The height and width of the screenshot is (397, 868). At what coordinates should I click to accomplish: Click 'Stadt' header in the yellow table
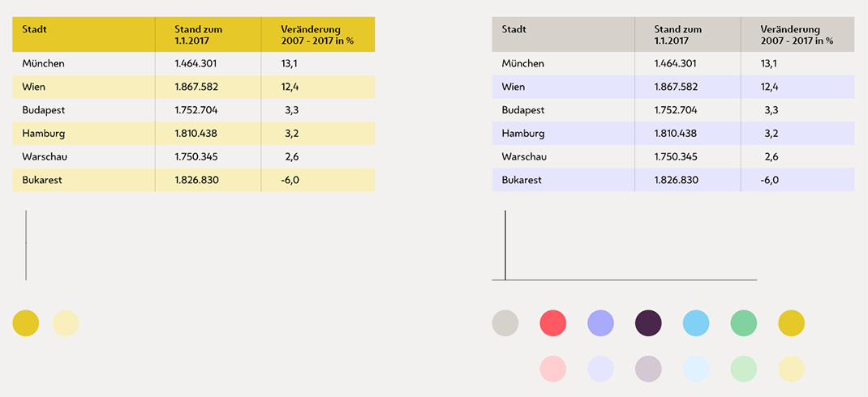(33, 29)
